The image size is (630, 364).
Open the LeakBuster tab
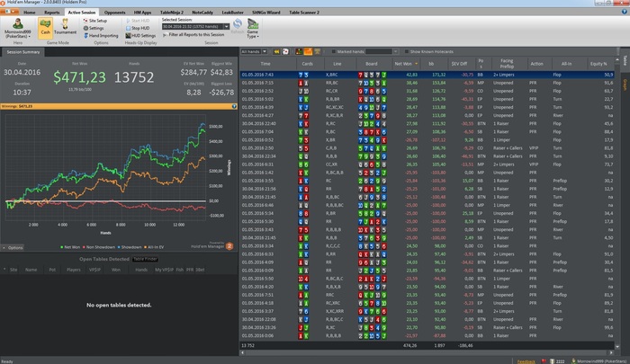coord(232,13)
